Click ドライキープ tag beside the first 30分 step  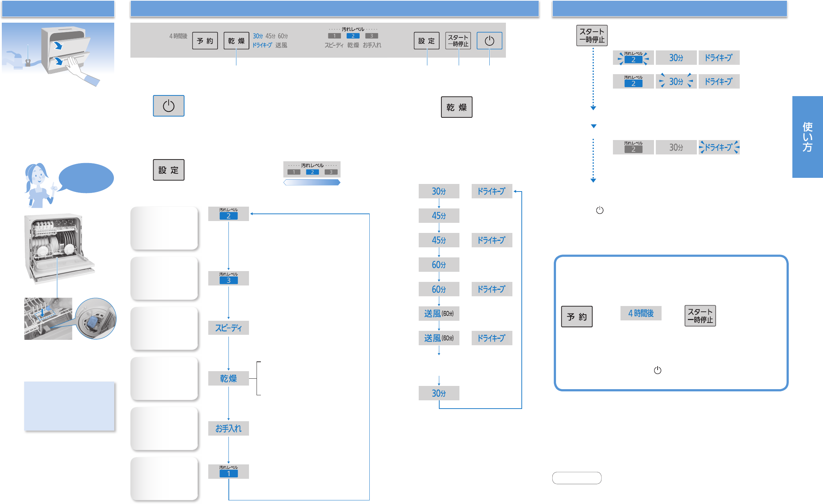[x=492, y=191]
